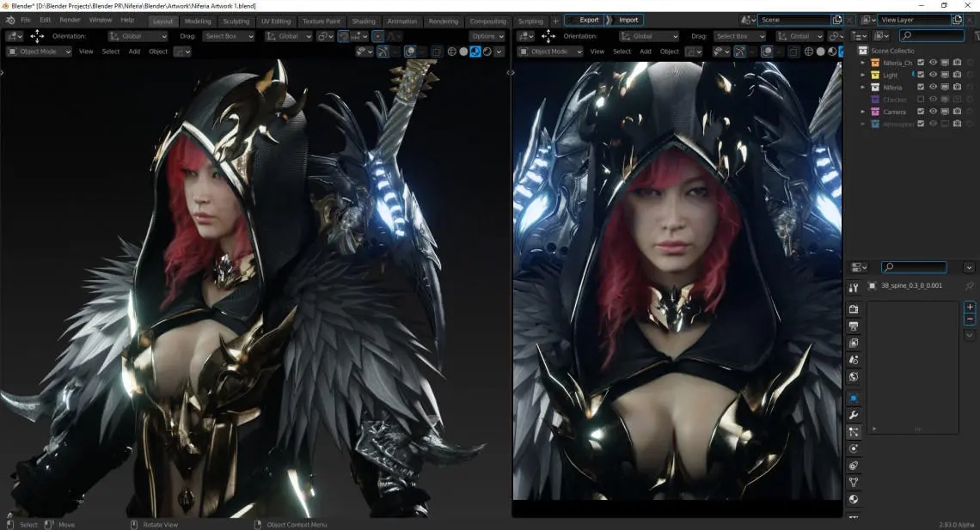Open the Object properties tab

tap(853, 398)
